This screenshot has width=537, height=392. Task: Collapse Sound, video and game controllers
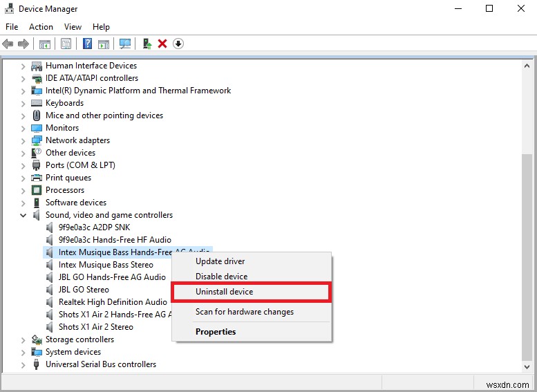[23, 215]
